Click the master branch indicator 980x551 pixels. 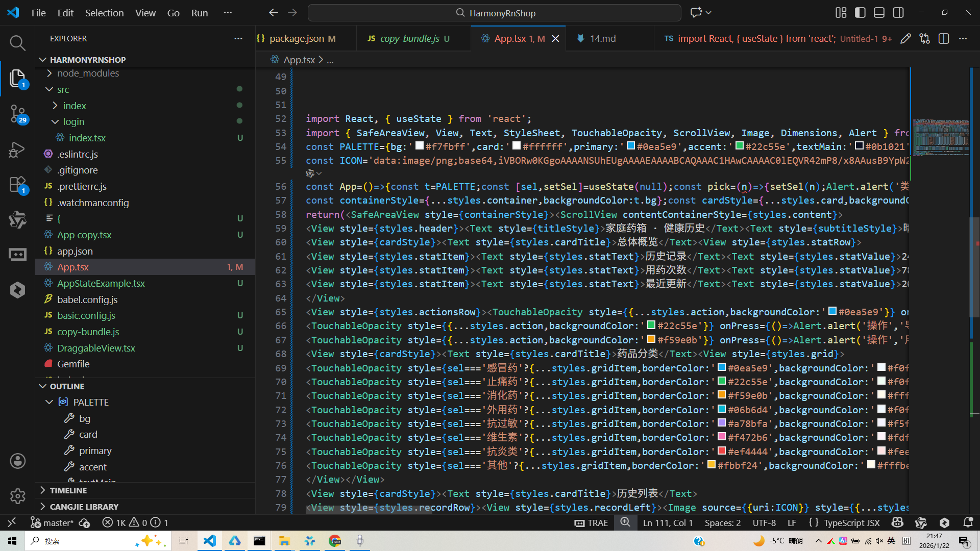click(53, 522)
